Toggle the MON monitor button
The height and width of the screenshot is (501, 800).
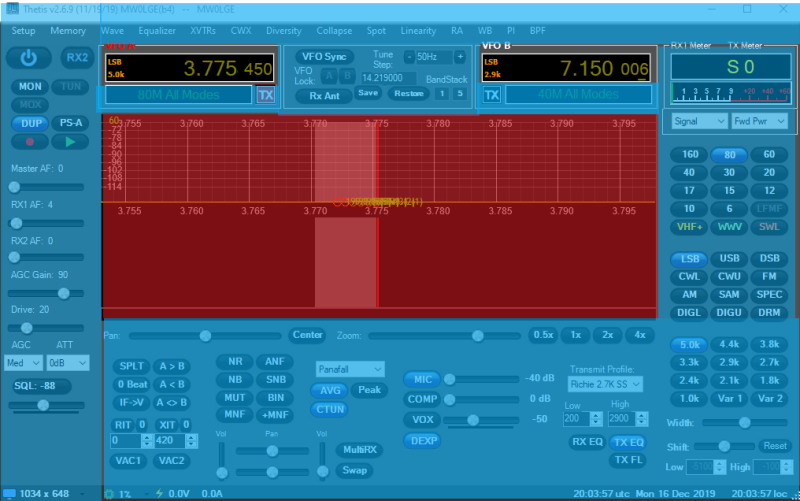(x=30, y=87)
